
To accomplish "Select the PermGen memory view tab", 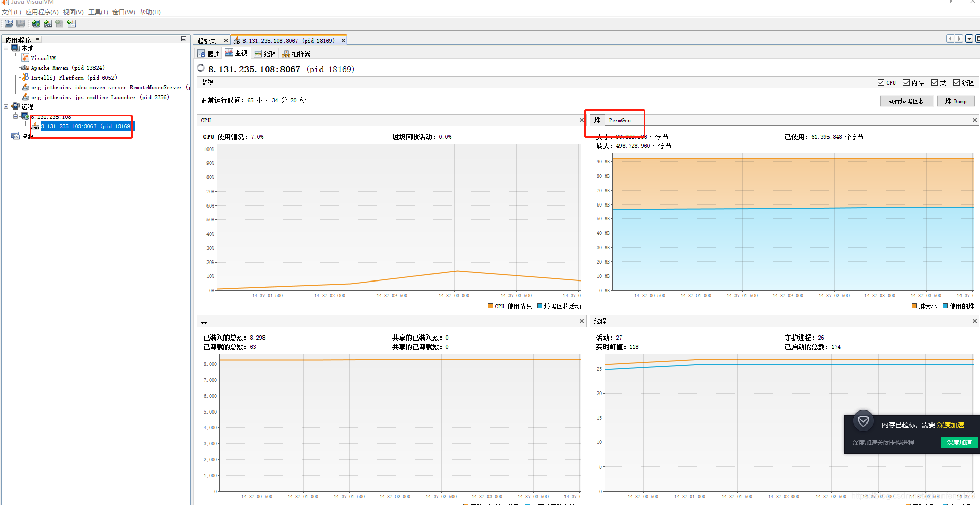I will (621, 120).
